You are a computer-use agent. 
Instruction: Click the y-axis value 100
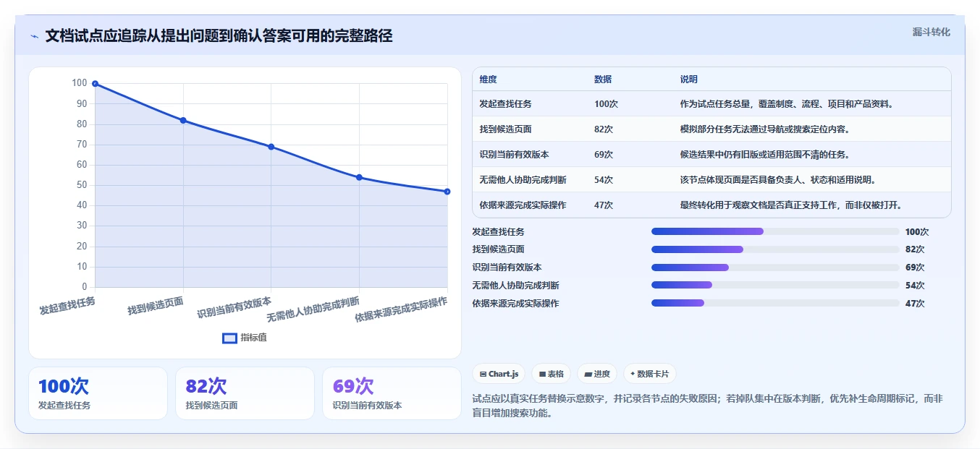[x=79, y=83]
